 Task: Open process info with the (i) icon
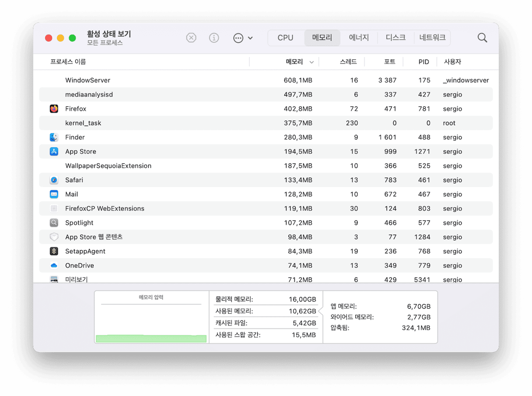point(214,38)
